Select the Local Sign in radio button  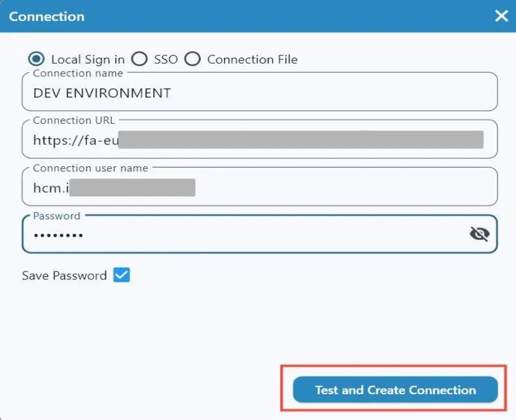pos(36,59)
